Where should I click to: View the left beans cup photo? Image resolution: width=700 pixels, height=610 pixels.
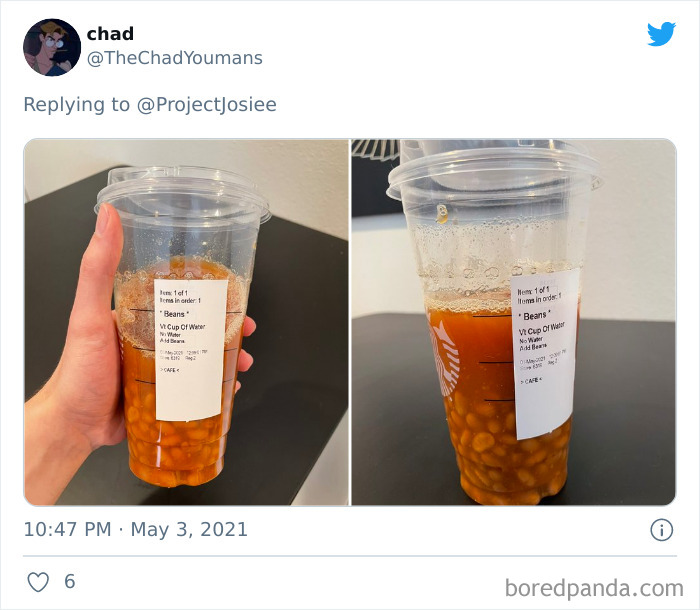tap(186, 322)
